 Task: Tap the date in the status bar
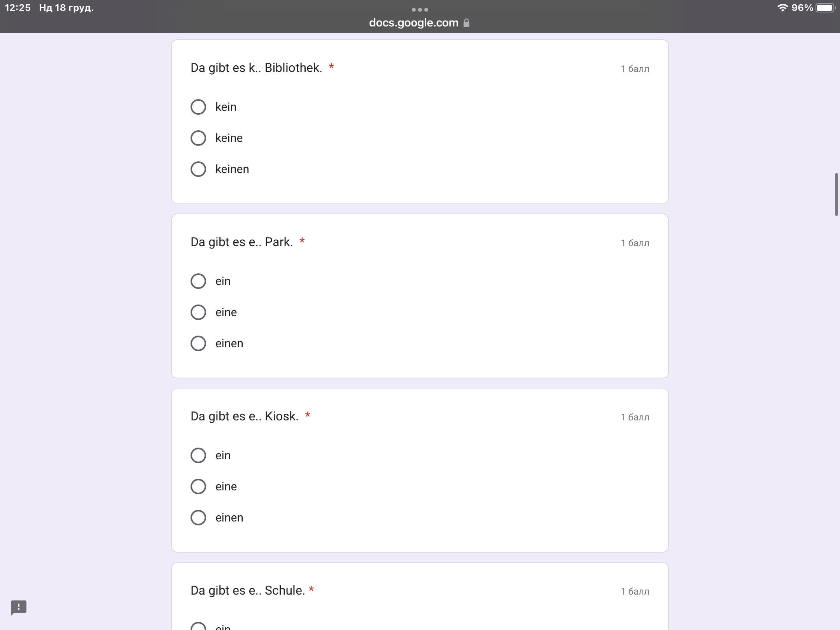tap(66, 8)
